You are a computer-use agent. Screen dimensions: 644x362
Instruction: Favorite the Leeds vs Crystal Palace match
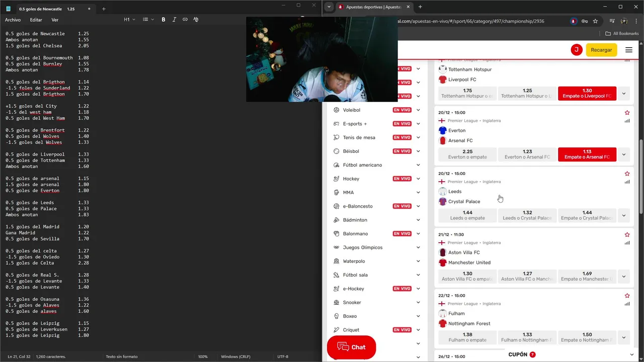click(627, 173)
